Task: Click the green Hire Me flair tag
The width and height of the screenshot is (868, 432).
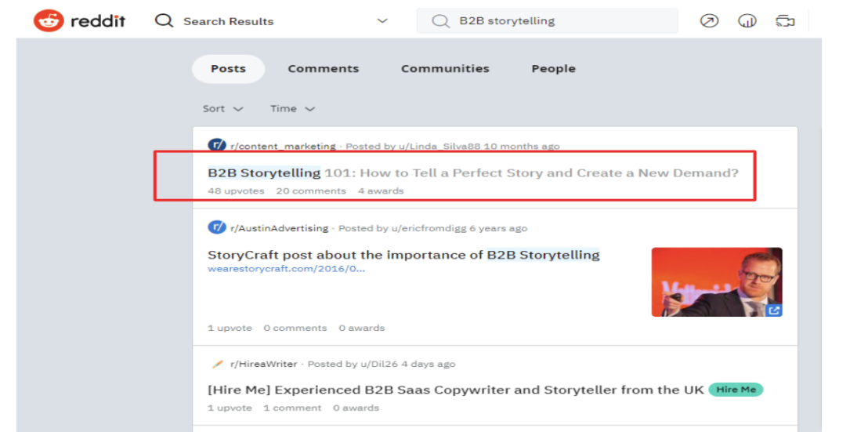Action: 736,390
